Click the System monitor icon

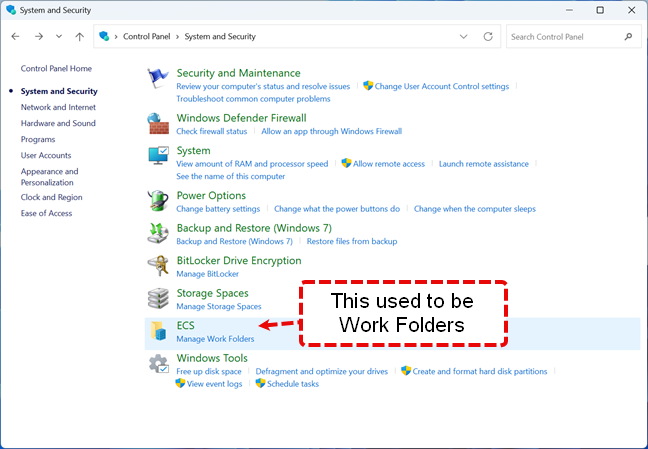(158, 155)
